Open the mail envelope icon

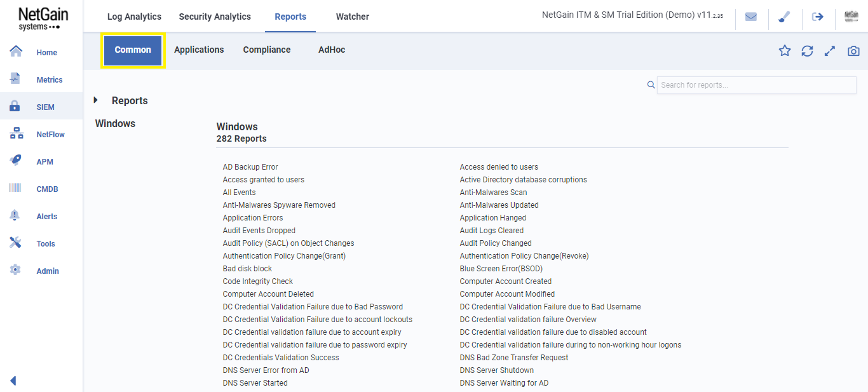click(751, 17)
